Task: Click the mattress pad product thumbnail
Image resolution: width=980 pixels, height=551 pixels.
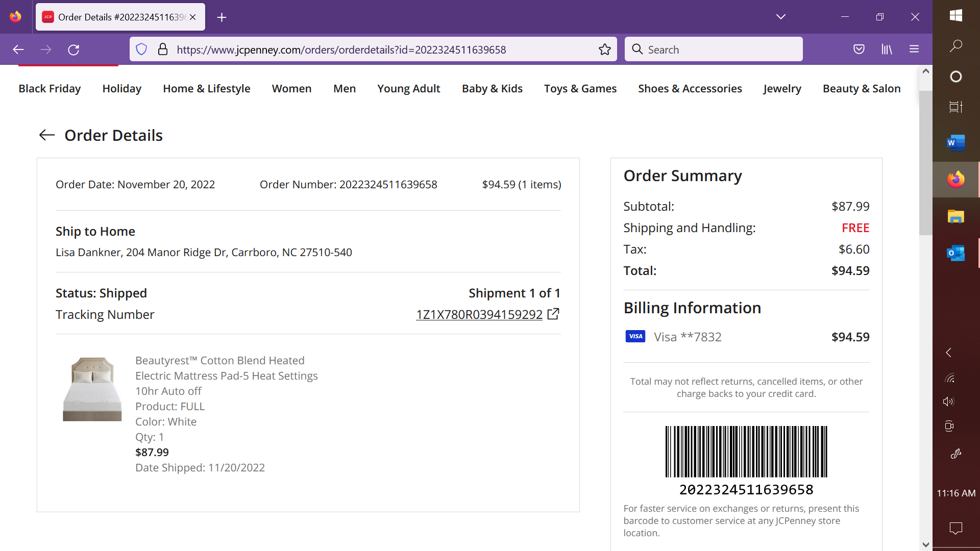Action: click(x=92, y=389)
